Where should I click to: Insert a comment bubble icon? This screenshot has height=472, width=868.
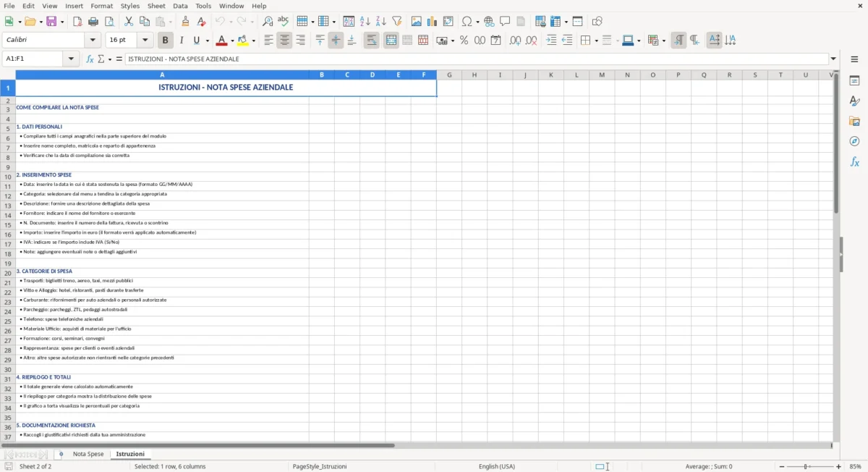coord(505,22)
